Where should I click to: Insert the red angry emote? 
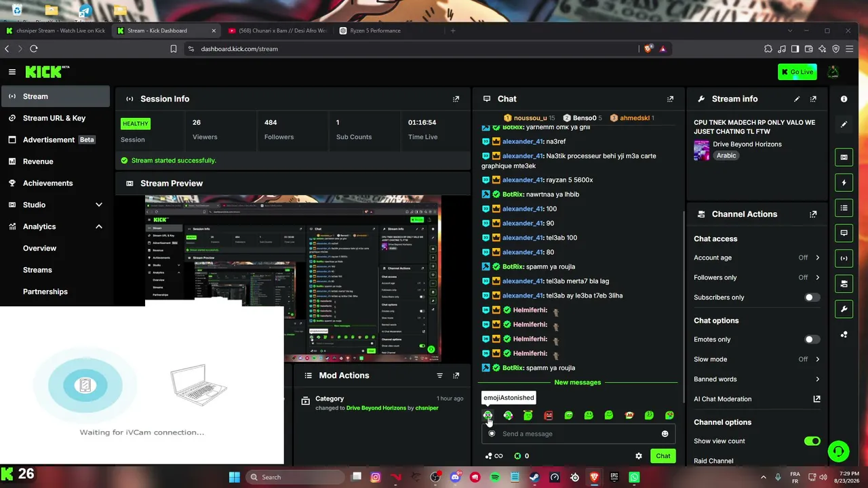549,415
